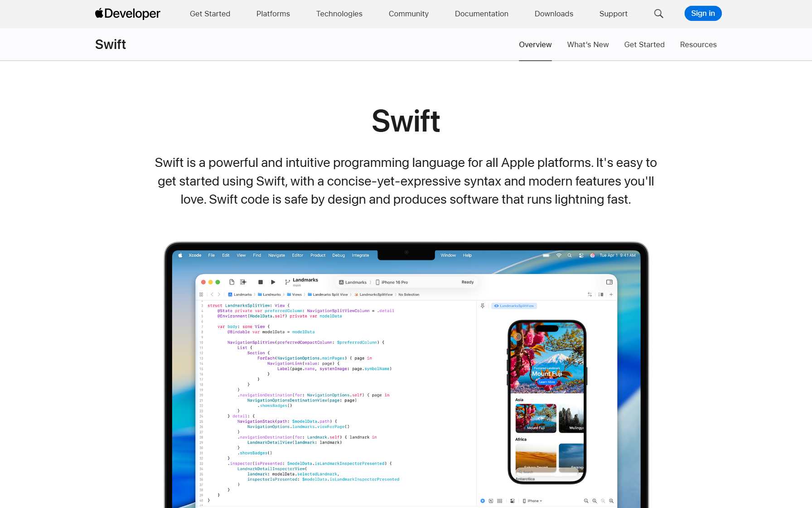The height and width of the screenshot is (508, 812).
Task: Click the Sign in button
Action: tap(703, 14)
